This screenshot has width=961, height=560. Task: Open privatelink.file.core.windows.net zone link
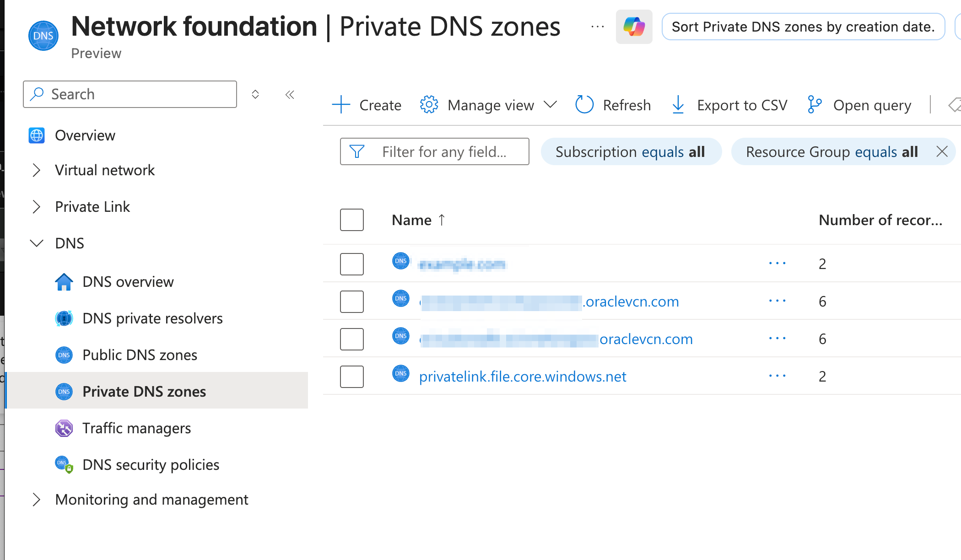click(522, 377)
